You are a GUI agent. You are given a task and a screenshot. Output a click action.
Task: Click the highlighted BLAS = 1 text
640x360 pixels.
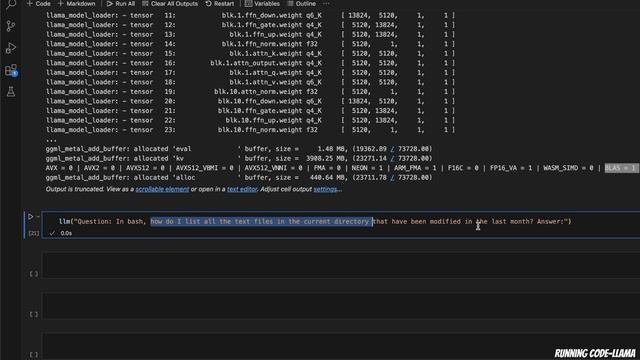tap(620, 168)
